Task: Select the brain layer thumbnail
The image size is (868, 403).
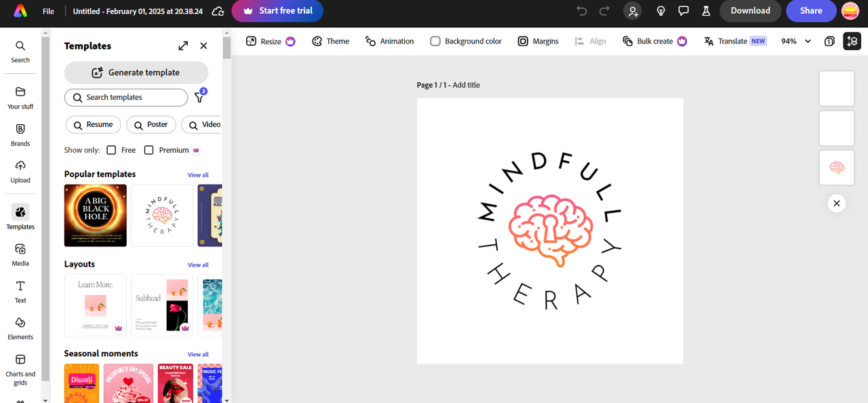Action: click(837, 168)
